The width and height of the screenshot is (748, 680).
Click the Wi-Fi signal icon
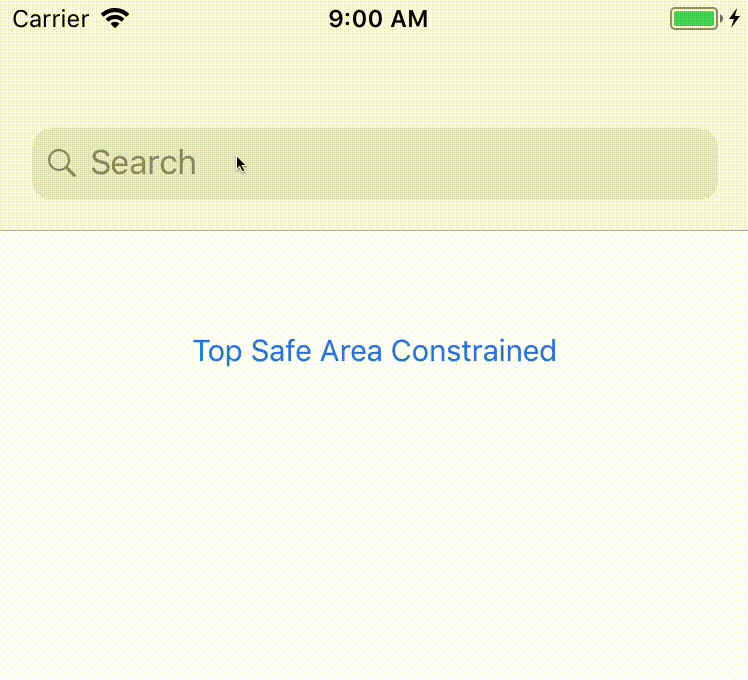tap(116, 19)
